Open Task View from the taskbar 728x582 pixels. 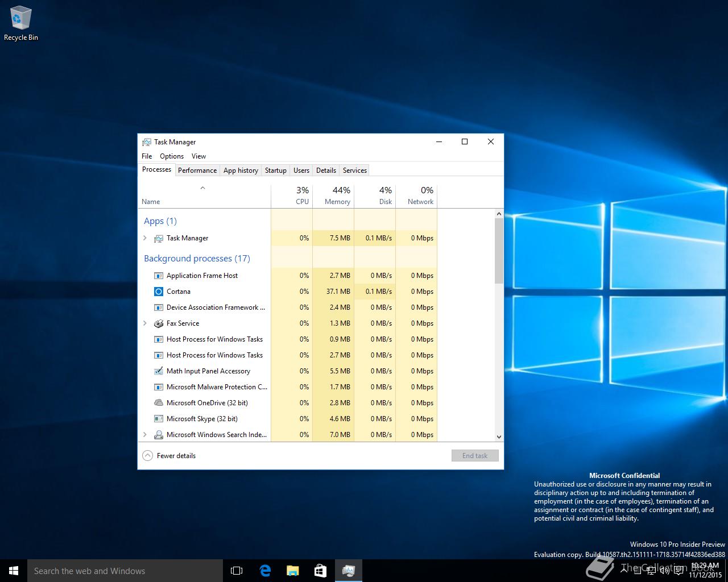(237, 571)
